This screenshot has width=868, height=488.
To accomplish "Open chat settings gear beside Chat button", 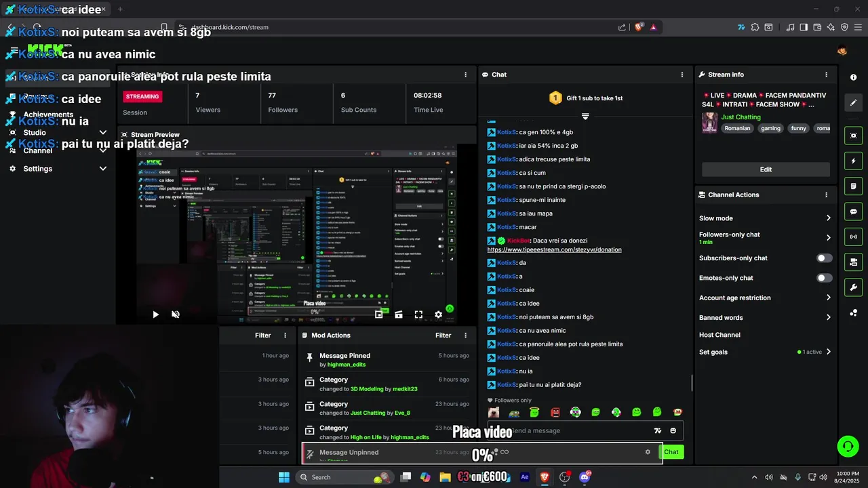I will (x=648, y=452).
